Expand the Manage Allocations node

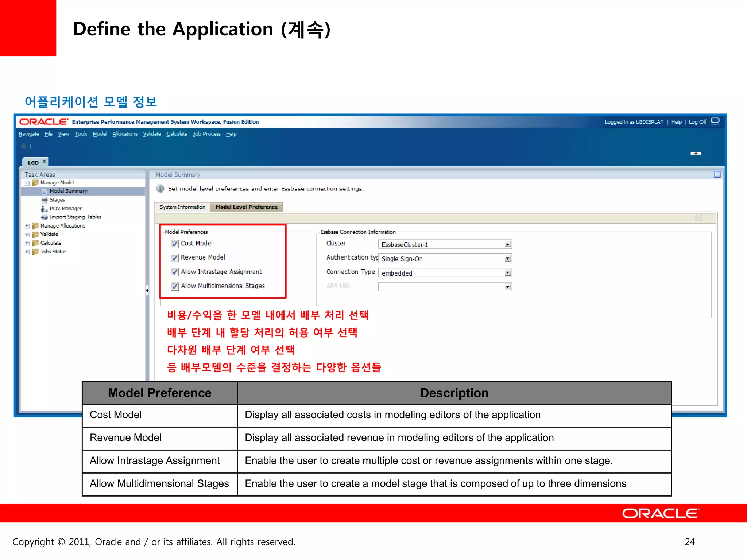point(27,226)
